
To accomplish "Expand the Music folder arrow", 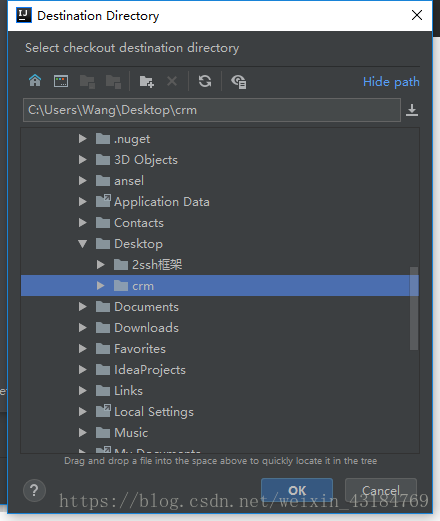I will pyautogui.click(x=83, y=433).
